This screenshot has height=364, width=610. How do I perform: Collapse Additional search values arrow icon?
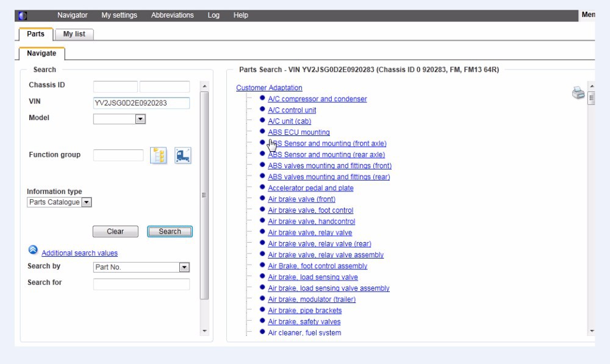click(x=33, y=249)
